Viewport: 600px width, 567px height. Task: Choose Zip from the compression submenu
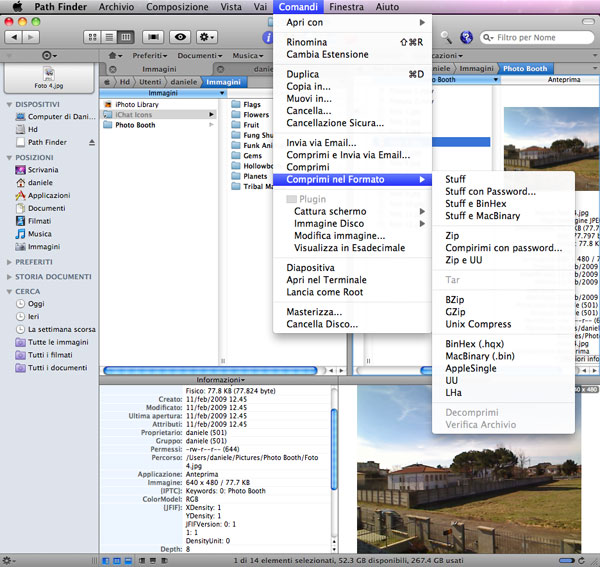[452, 235]
